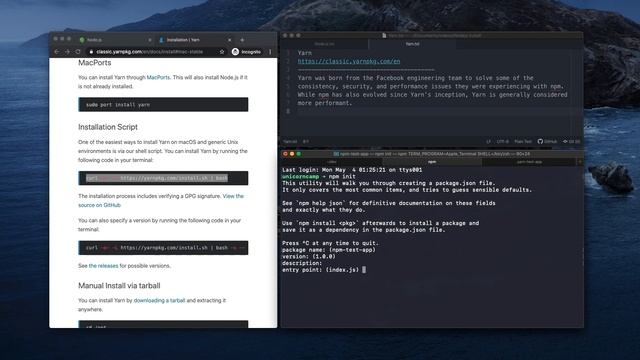640x360 pixels.
Task: Click the LF line ending indicator
Action: tap(488, 142)
